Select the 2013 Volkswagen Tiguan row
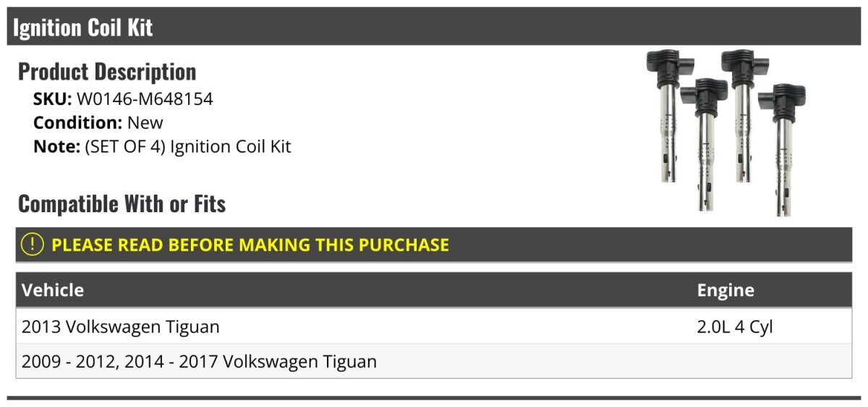The width and height of the screenshot is (868, 407). 121,327
